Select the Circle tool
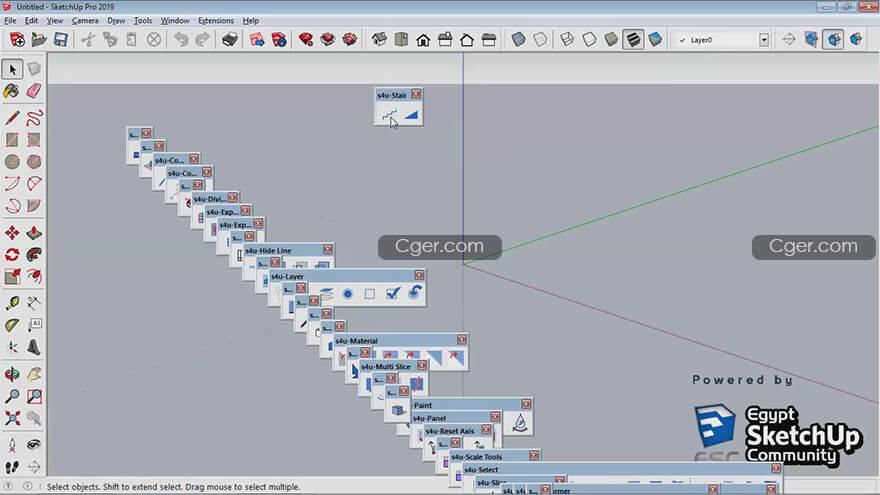 point(12,162)
